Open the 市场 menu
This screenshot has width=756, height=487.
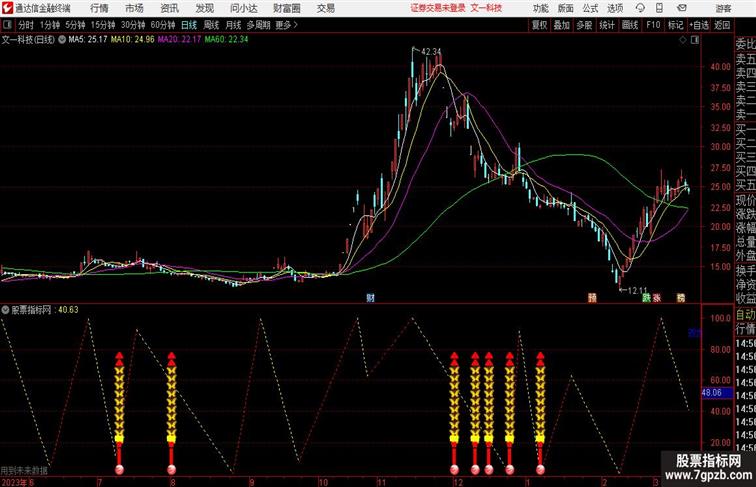135,8
